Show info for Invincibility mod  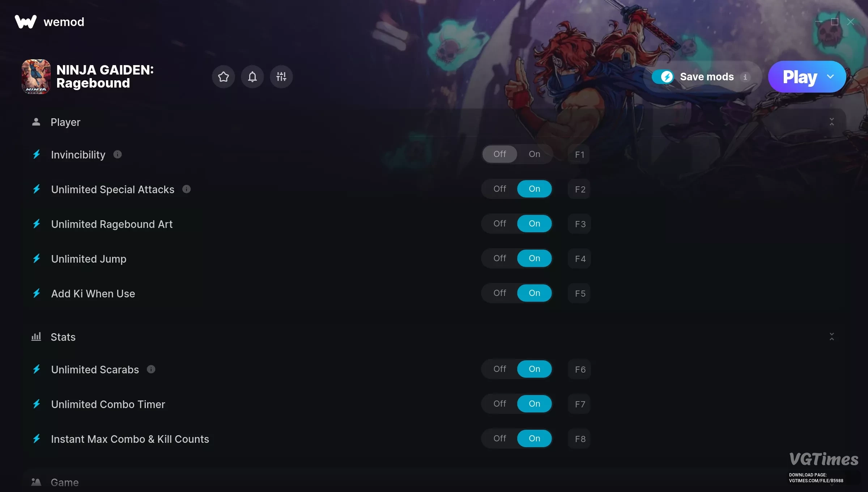(x=118, y=154)
